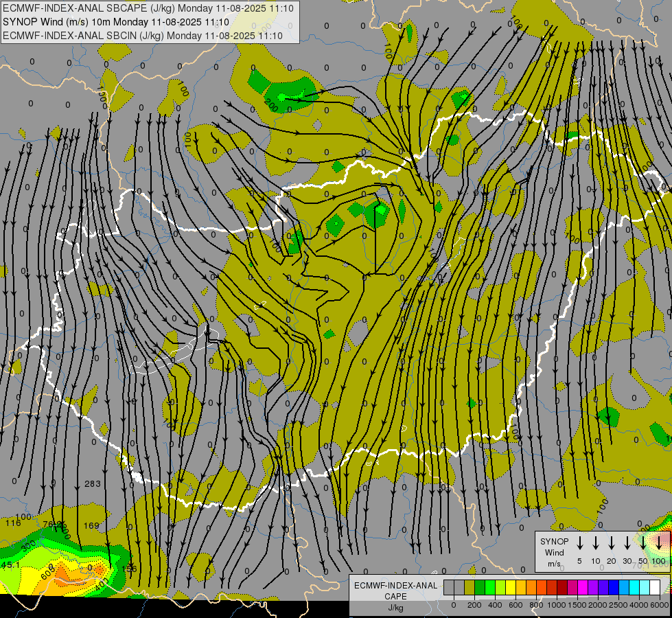Pick the white swatch ending the CAPE legend
Image resolution: width=672 pixels, height=618 pixels.
click(x=655, y=587)
